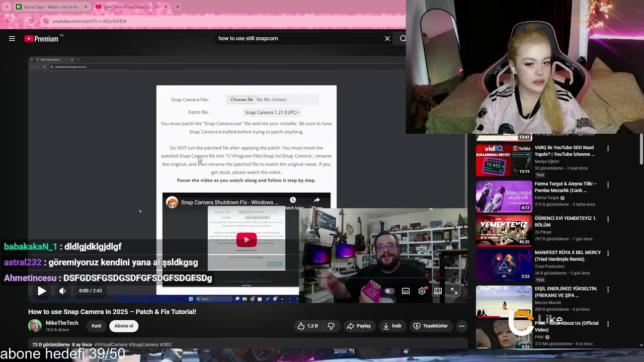Dislike the video with thumbs down
644x362 pixels.
tap(331, 326)
